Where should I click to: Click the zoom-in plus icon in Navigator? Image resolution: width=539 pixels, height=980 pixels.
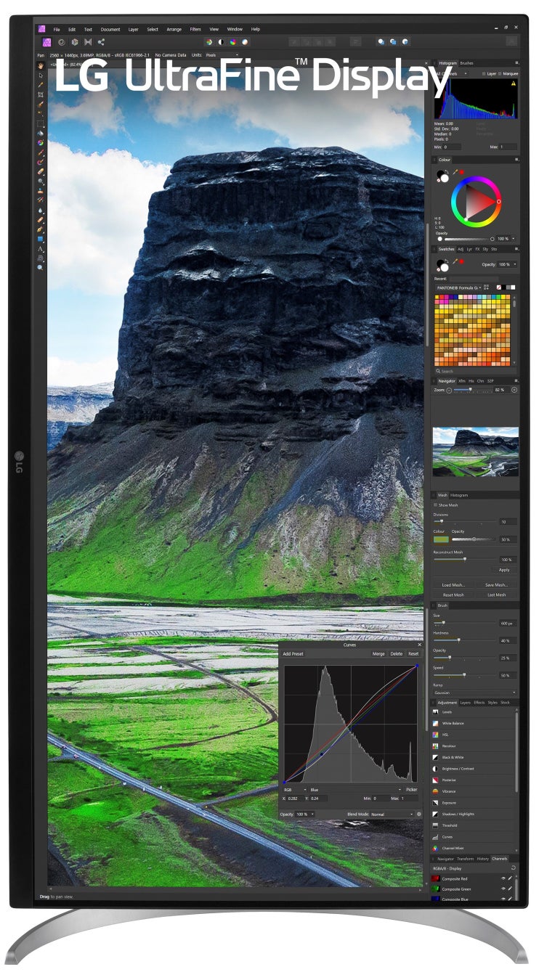click(x=514, y=390)
